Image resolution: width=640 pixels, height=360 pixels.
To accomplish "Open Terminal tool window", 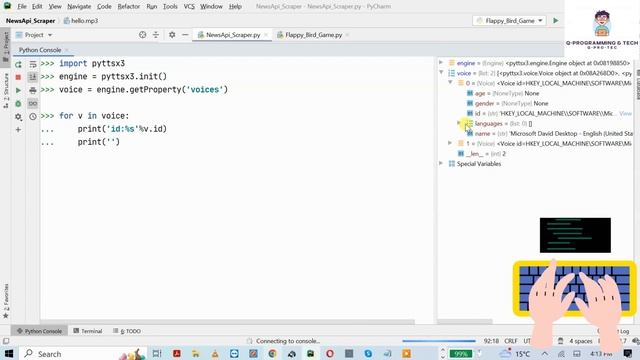I will (x=87, y=331).
